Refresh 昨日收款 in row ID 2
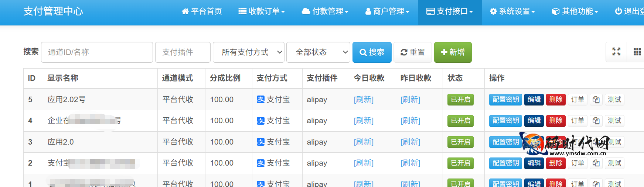Viewport: 644px width, 187px height. tap(410, 163)
